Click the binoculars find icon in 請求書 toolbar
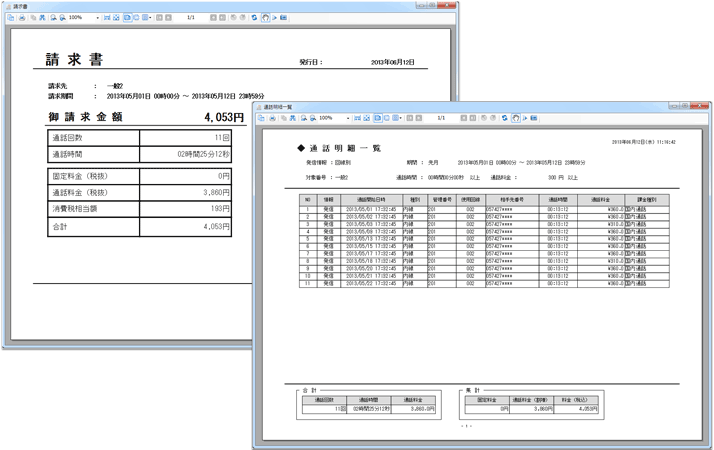714x450 pixels. tap(42, 18)
